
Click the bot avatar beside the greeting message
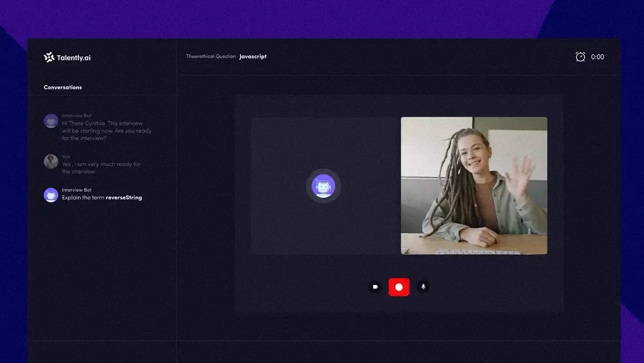point(51,121)
